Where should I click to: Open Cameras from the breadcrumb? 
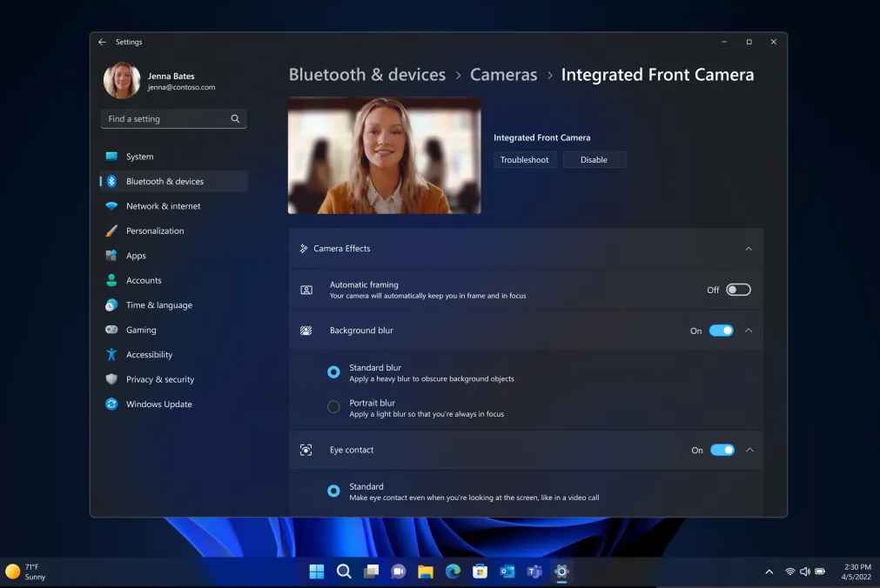pyautogui.click(x=503, y=75)
